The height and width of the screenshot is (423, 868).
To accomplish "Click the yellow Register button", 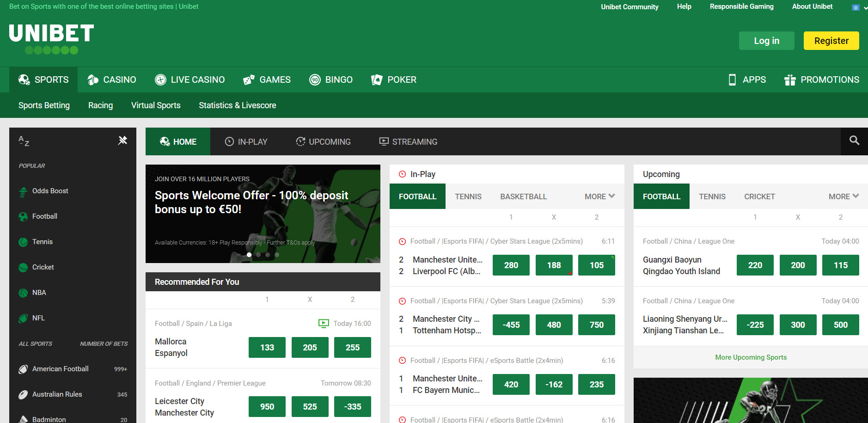I will coord(831,41).
